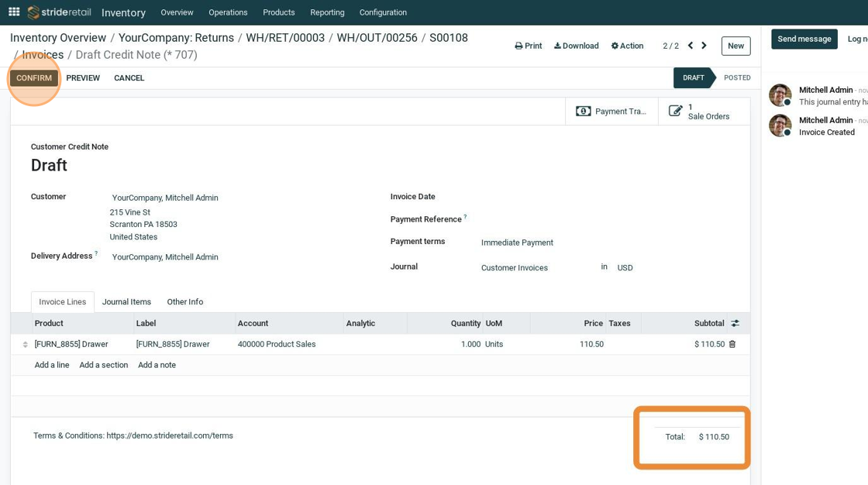Screen dimensions: 868x485
Task: Click Add a line link
Action: coord(52,365)
